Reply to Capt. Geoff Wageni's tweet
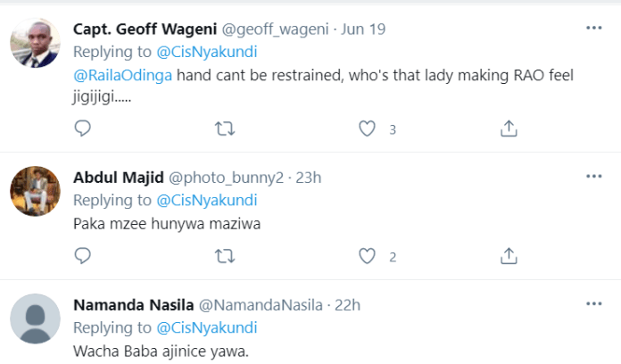 coord(83,129)
